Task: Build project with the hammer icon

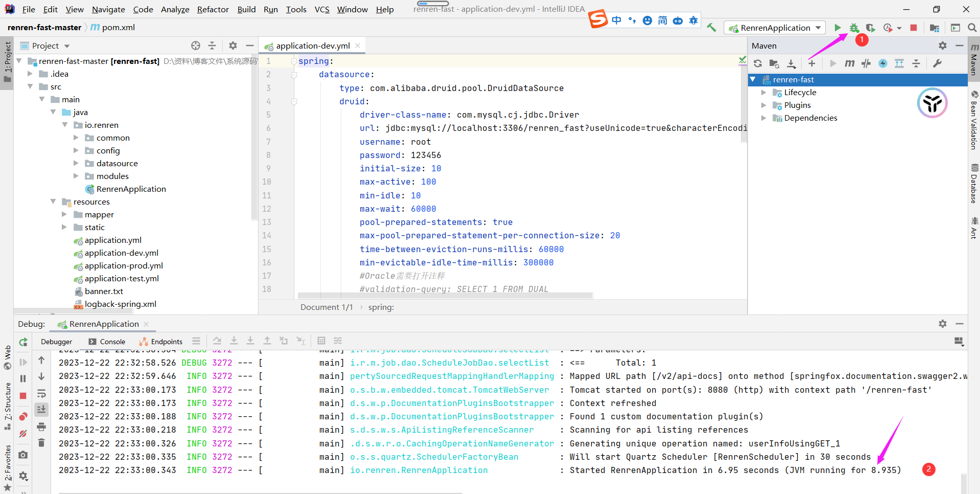Action: click(x=711, y=28)
